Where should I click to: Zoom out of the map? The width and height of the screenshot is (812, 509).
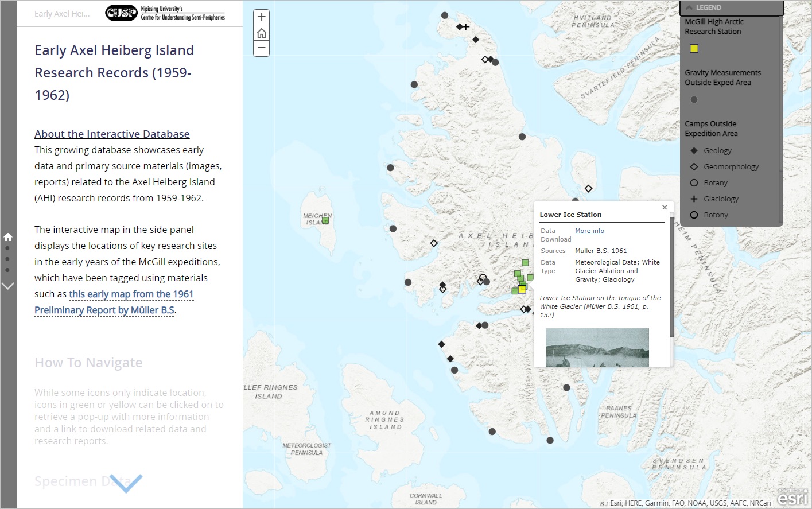[x=262, y=48]
